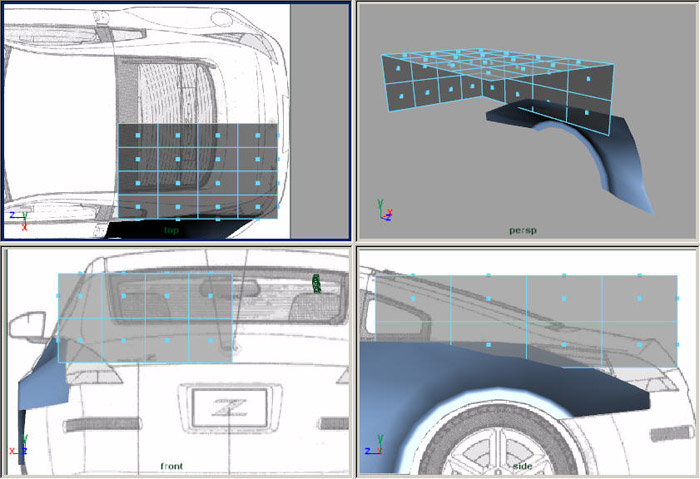Click the 'front' viewport label
700x479 pixels.
[175, 466]
